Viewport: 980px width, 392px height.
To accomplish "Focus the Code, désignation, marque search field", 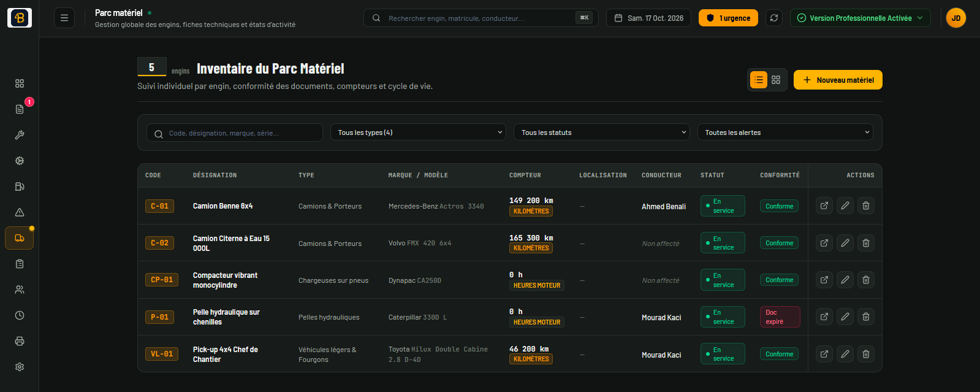I will tap(235, 133).
